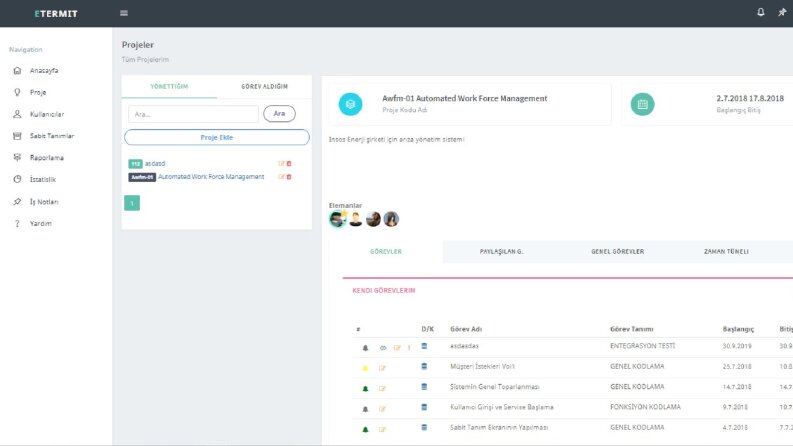Image resolution: width=793 pixels, height=446 pixels.
Task: Edit Sabit Tanım Ekranının Yapılması task
Action: tap(382, 429)
